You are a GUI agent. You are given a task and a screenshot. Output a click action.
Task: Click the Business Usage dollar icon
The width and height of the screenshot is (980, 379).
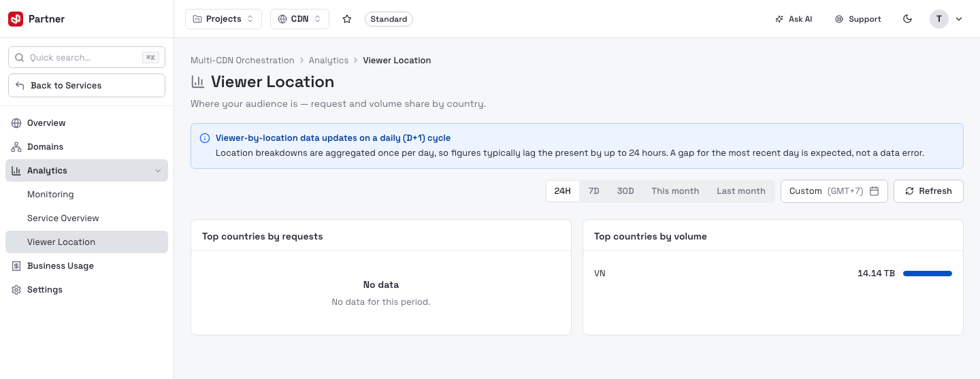[16, 266]
